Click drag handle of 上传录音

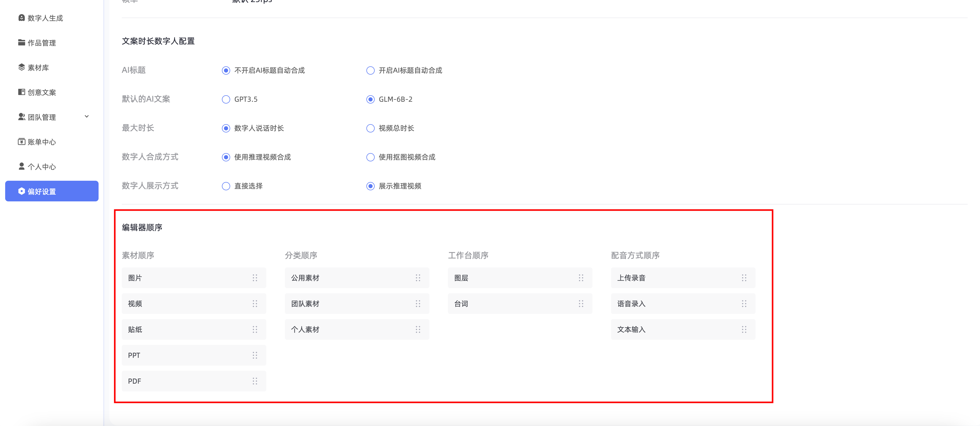744,278
